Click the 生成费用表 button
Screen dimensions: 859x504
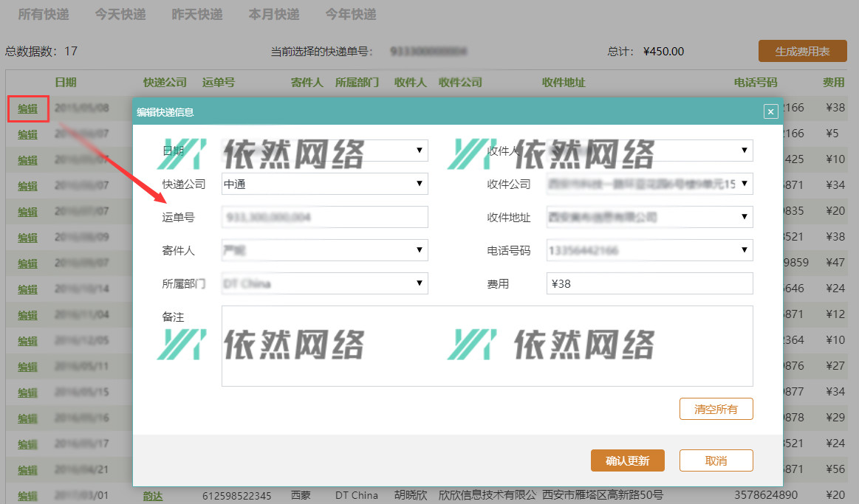point(802,51)
